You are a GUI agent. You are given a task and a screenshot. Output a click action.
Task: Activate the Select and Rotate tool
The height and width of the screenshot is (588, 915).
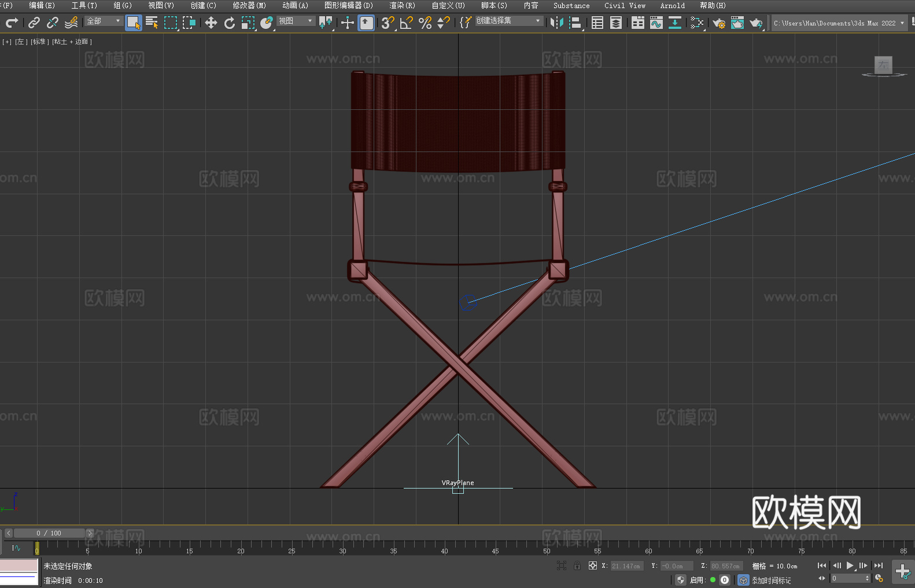coord(230,23)
